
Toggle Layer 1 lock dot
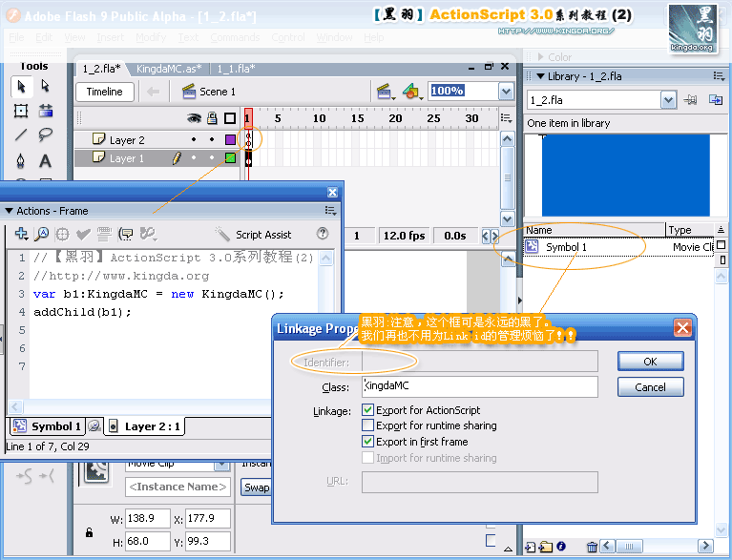(212, 157)
